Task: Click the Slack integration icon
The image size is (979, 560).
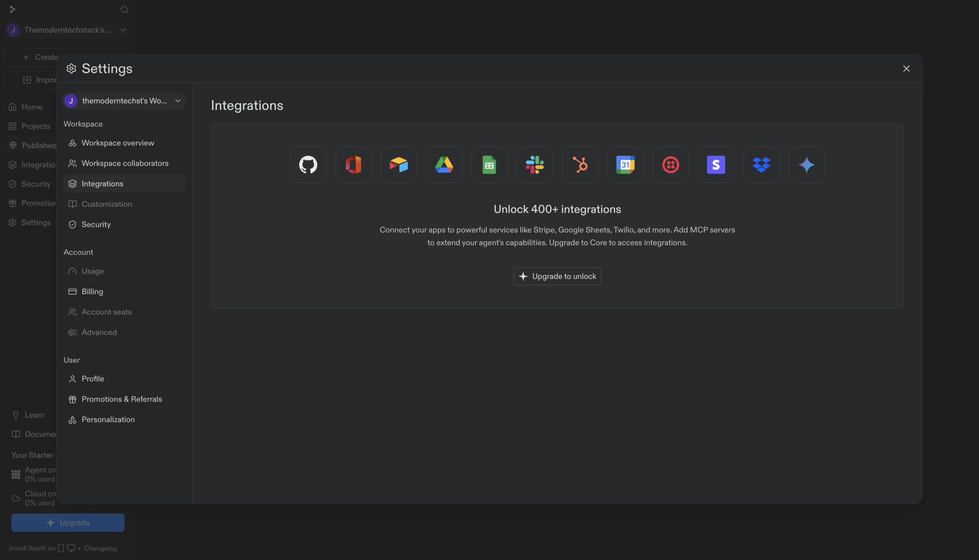Action: click(x=535, y=165)
